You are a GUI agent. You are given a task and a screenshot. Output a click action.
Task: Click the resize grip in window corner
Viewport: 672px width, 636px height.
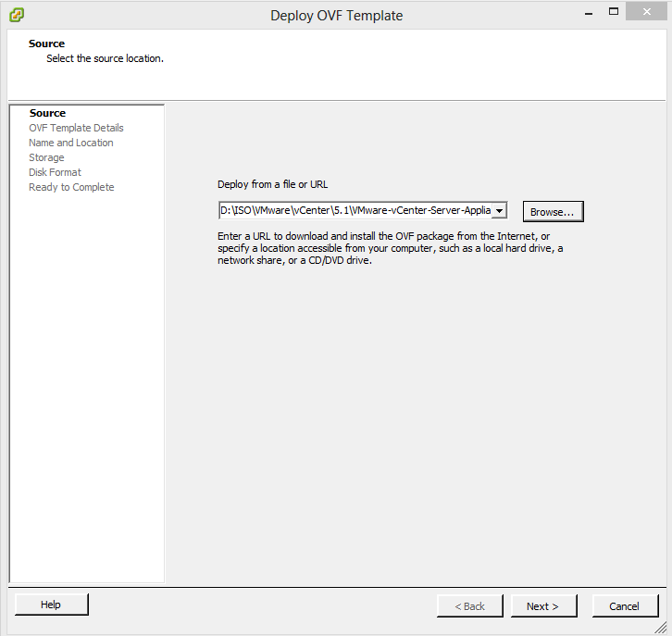pyautogui.click(x=661, y=628)
